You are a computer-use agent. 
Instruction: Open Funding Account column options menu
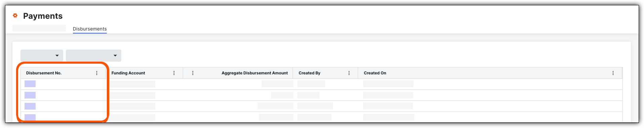174,73
